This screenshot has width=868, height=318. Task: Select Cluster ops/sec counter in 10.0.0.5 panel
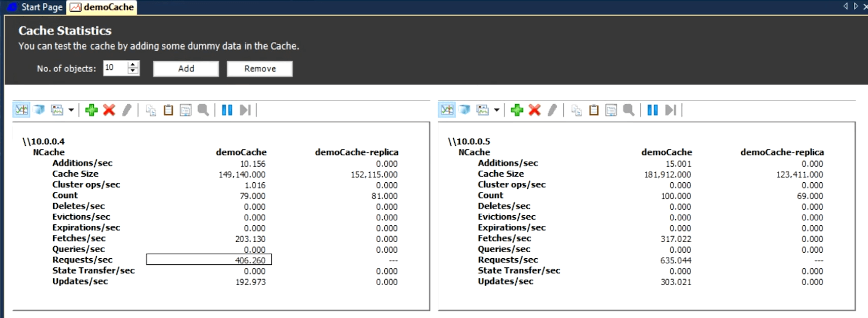[512, 184]
